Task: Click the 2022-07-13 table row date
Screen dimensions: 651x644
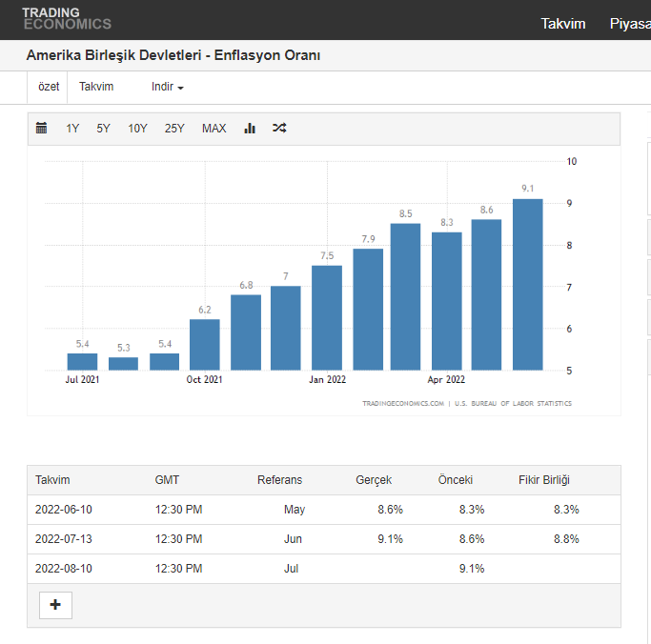Action: pos(64,539)
